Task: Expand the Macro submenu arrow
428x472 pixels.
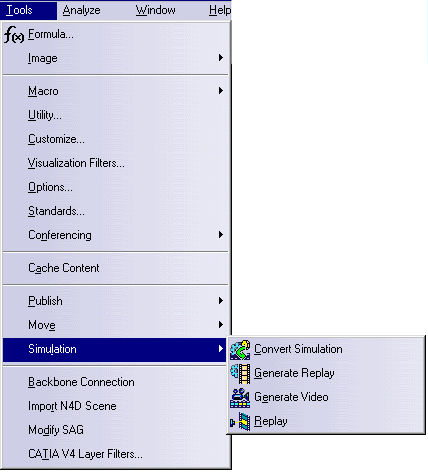Action: [221, 91]
